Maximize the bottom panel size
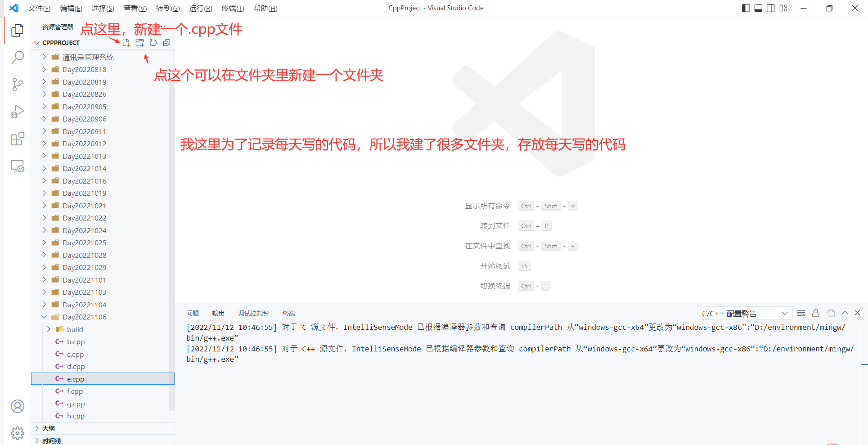The height and width of the screenshot is (445, 868). pos(845,313)
